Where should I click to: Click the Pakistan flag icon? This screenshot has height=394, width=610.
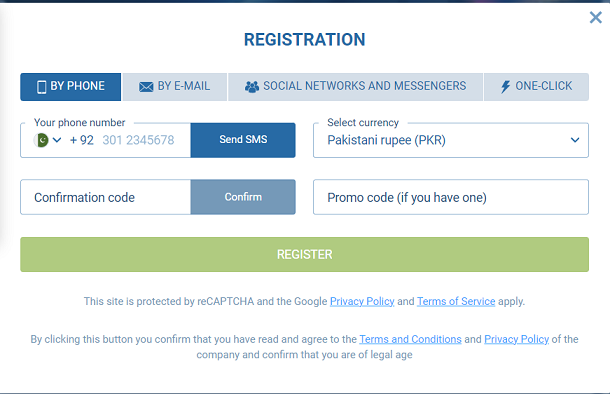[x=41, y=140]
